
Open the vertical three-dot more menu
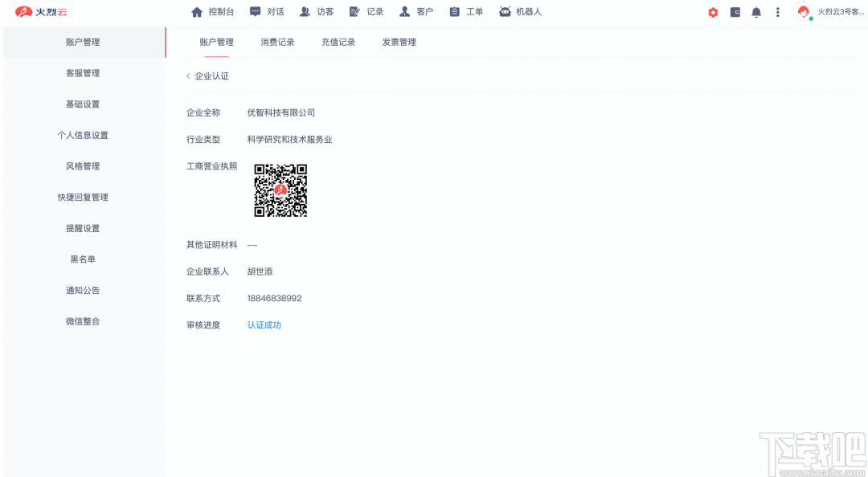778,12
